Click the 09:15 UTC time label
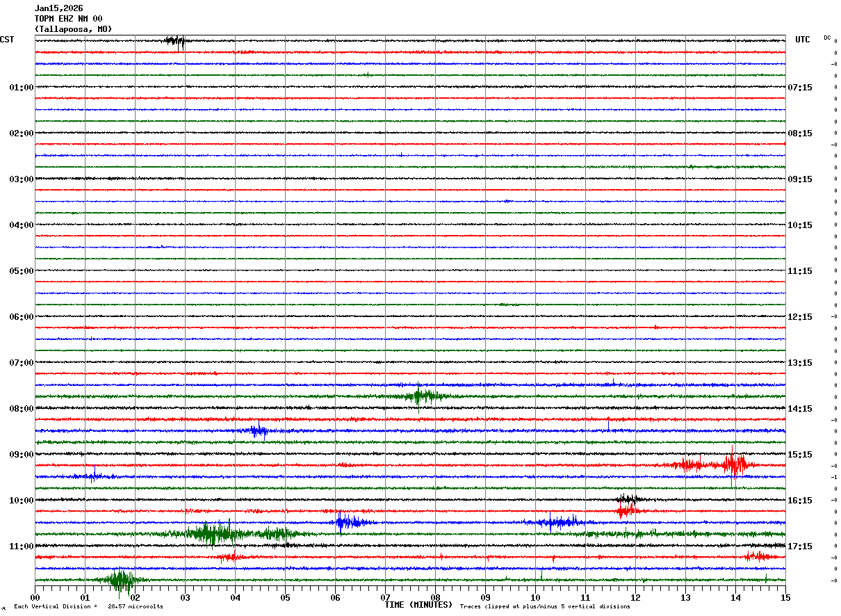This screenshot has width=841, height=616. 801,179
